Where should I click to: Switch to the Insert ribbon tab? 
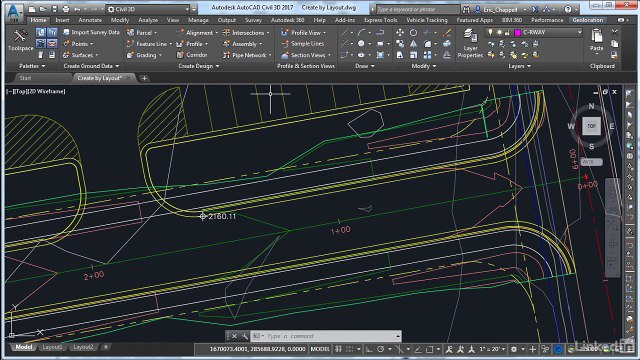[x=62, y=20]
